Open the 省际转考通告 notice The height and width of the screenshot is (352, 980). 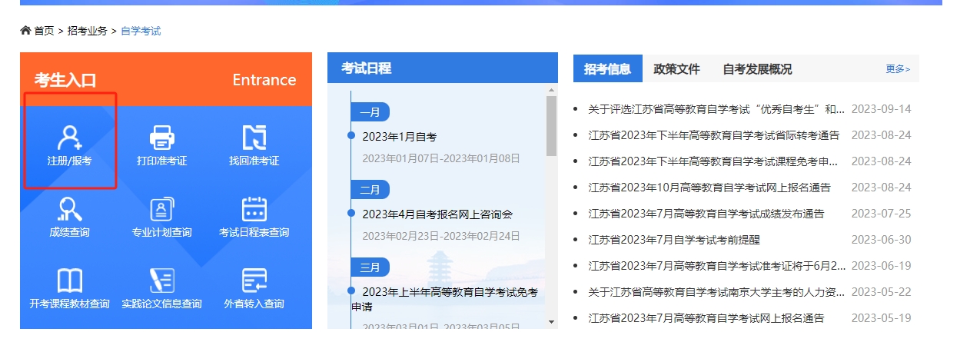pyautogui.click(x=714, y=135)
